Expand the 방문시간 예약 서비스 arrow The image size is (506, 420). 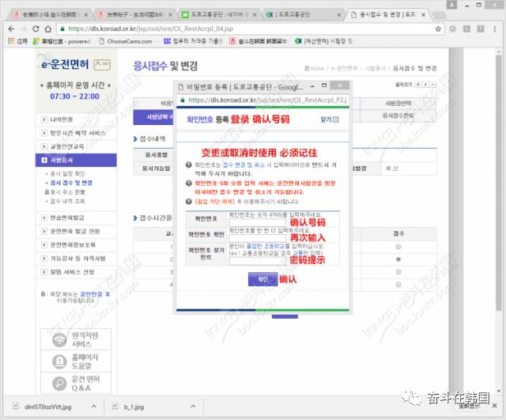coord(44,133)
